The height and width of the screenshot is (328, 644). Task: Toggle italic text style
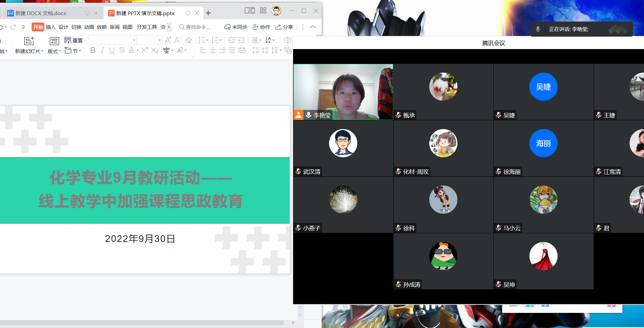pyautogui.click(x=102, y=50)
